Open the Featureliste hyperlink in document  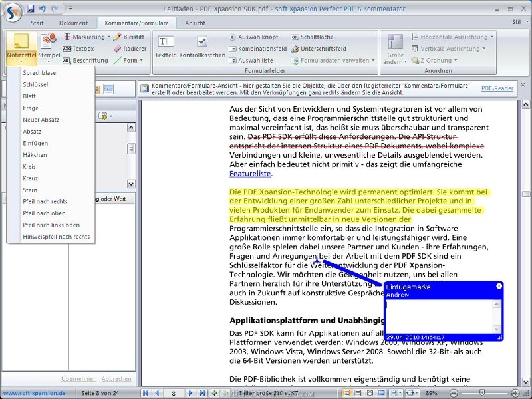pyautogui.click(x=250, y=174)
